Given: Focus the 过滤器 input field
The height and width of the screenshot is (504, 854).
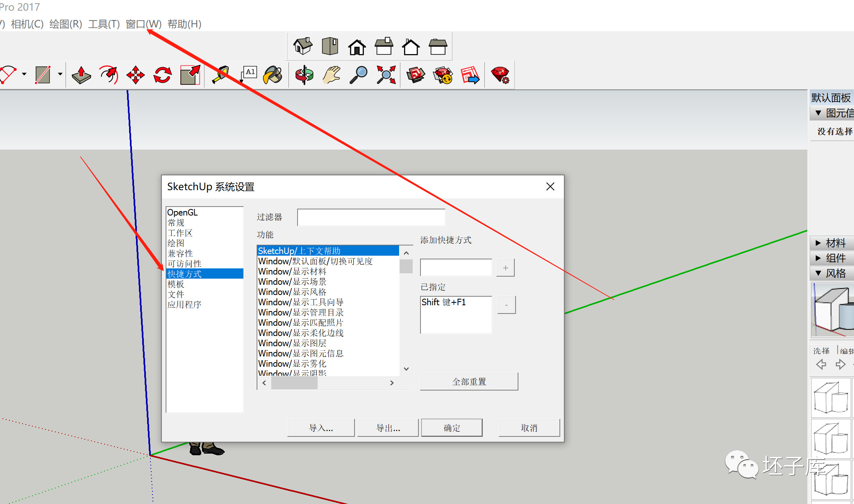Looking at the screenshot, I should [x=371, y=218].
